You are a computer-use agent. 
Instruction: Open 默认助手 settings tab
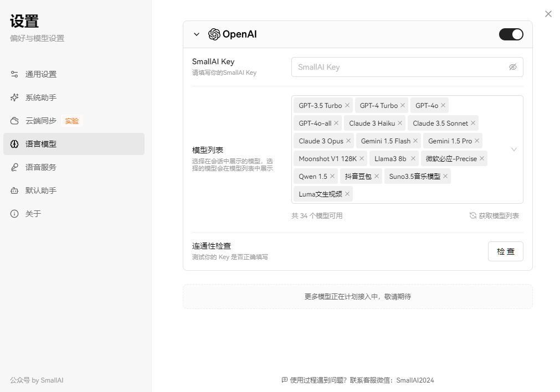pyautogui.click(x=74, y=190)
